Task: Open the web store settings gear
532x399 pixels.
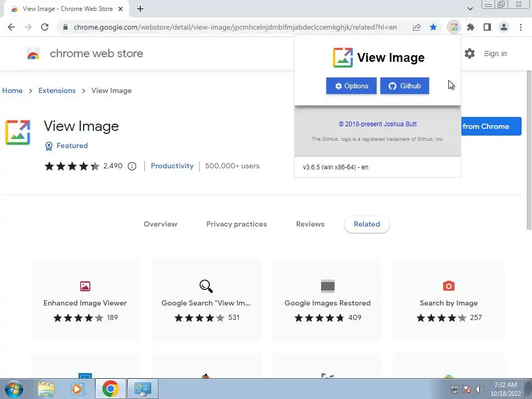Action: (x=470, y=54)
